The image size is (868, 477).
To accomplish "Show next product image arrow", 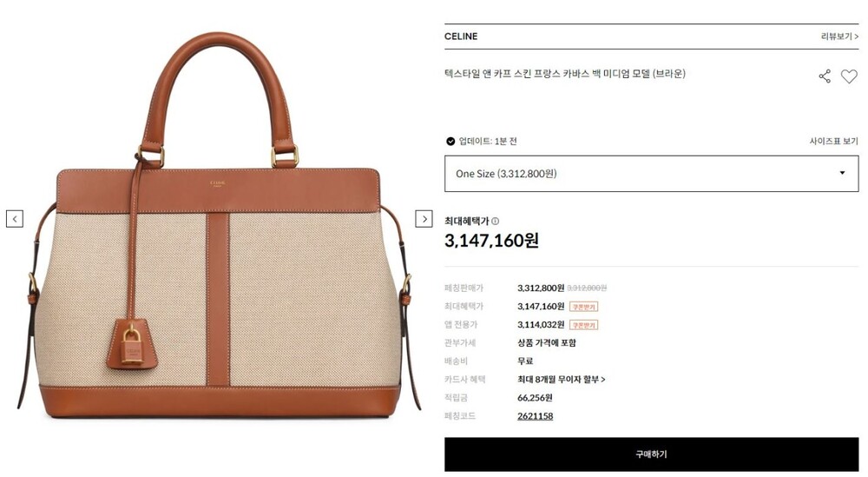I will 424,219.
